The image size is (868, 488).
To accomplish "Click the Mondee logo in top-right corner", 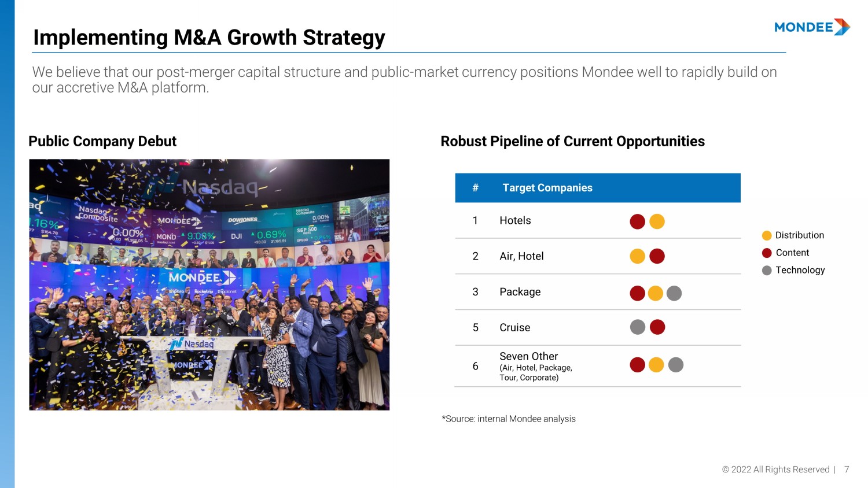I will [812, 27].
